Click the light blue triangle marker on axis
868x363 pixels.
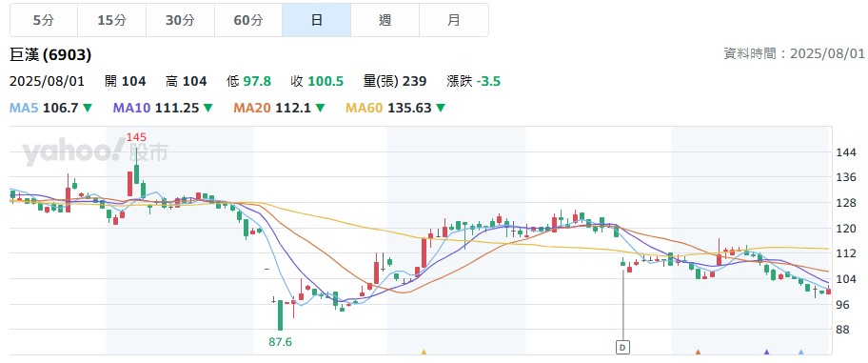801,352
